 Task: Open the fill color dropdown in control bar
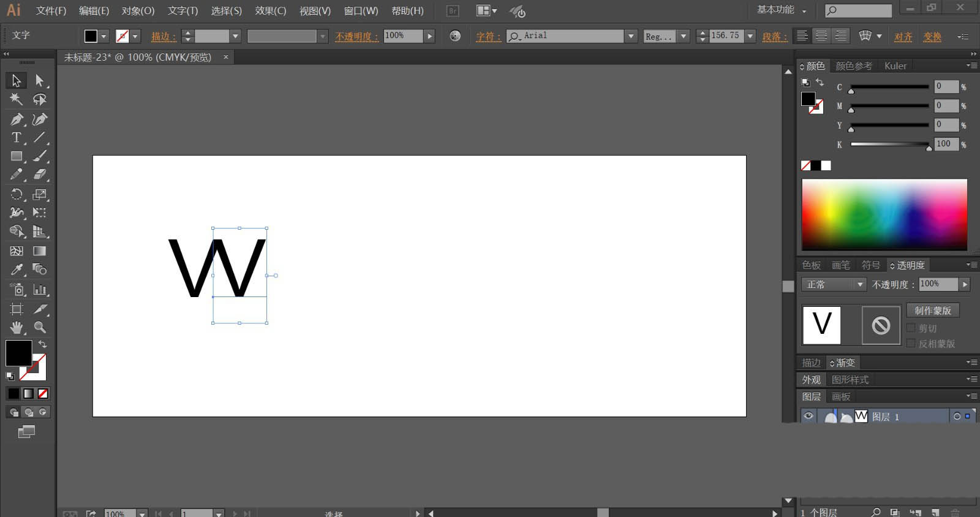[x=104, y=36]
